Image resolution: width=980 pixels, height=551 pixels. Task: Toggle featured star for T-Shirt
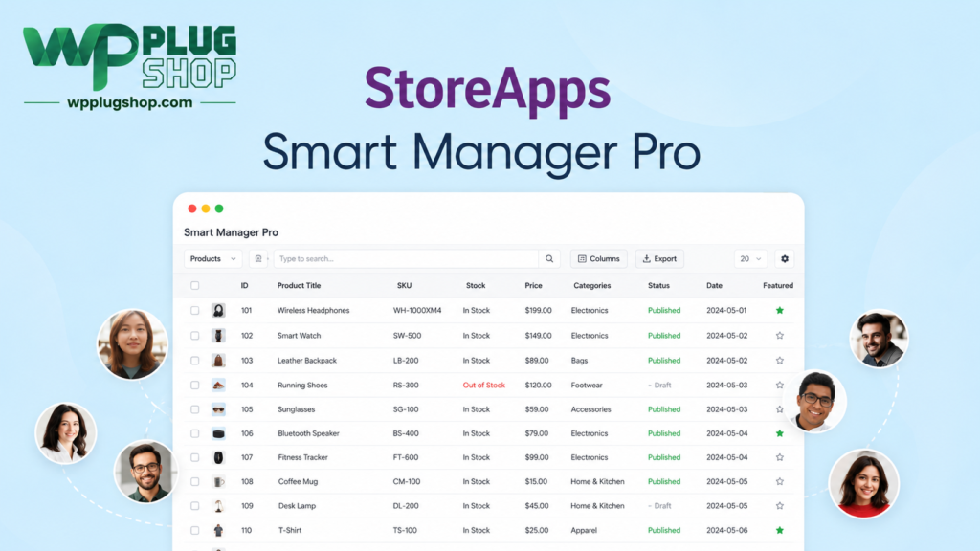pos(779,530)
